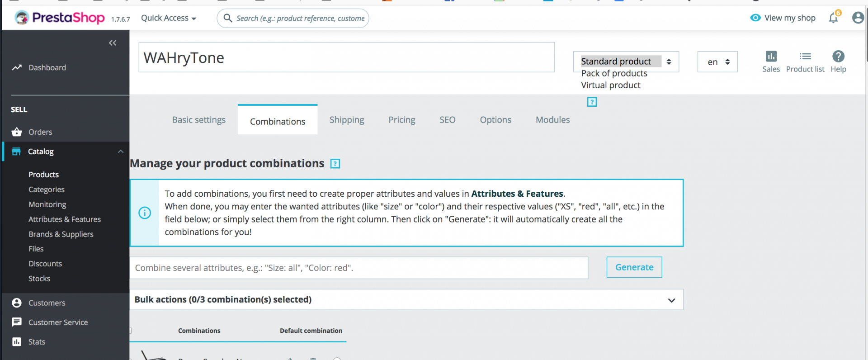This screenshot has height=360, width=868.
Task: Click the combine attributes input field
Action: (359, 268)
